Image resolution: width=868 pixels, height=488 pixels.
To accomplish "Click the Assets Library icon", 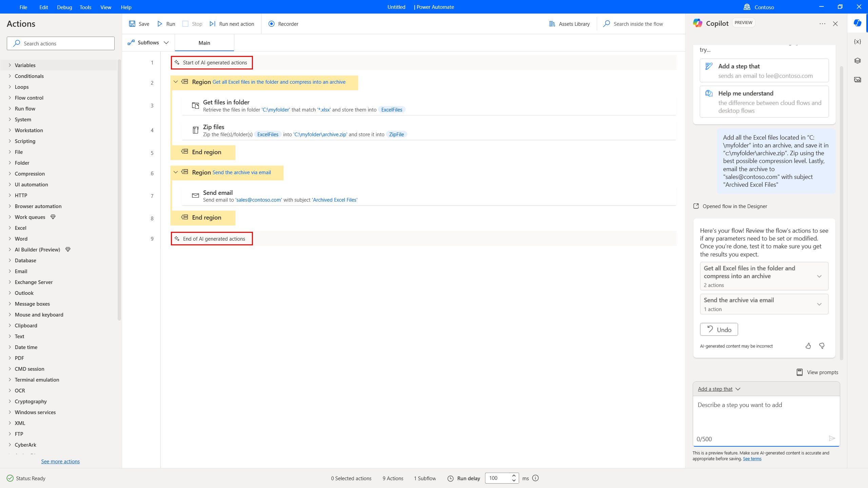I will pyautogui.click(x=552, y=24).
